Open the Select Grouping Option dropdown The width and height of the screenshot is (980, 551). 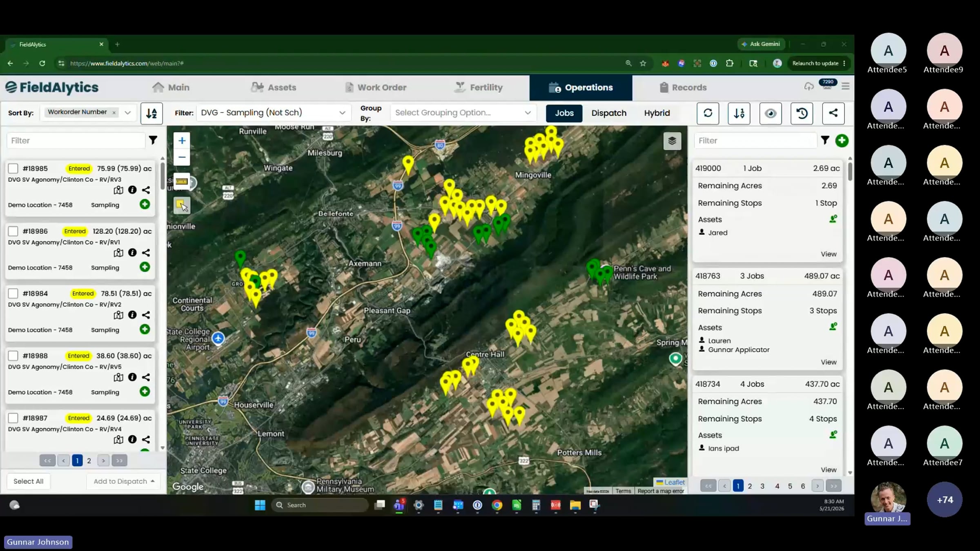pos(463,113)
